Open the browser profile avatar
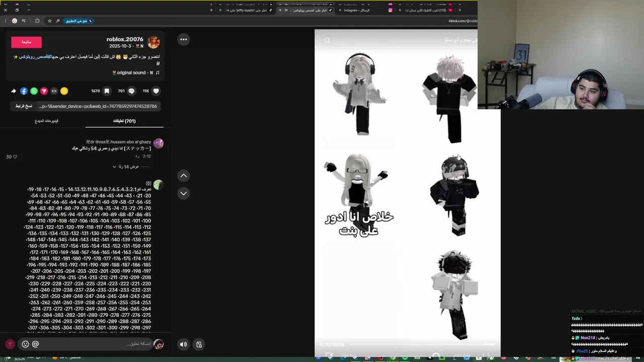 15,21
